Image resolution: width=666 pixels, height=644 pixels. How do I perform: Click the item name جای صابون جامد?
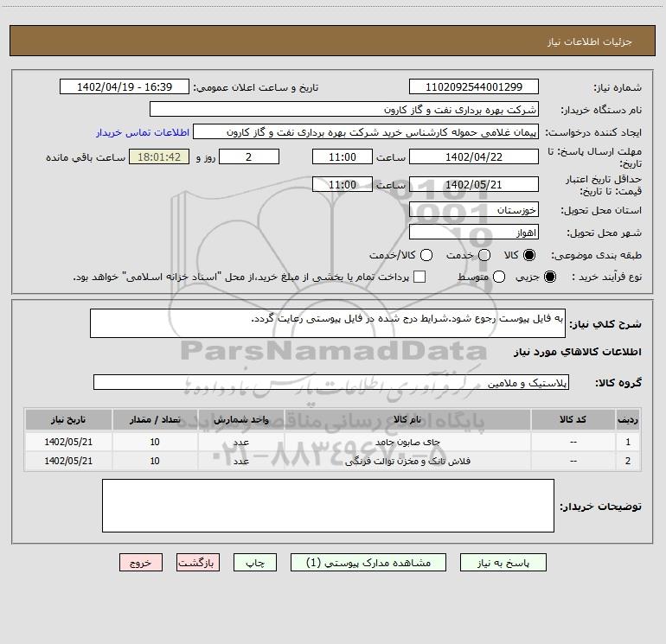pos(407,442)
